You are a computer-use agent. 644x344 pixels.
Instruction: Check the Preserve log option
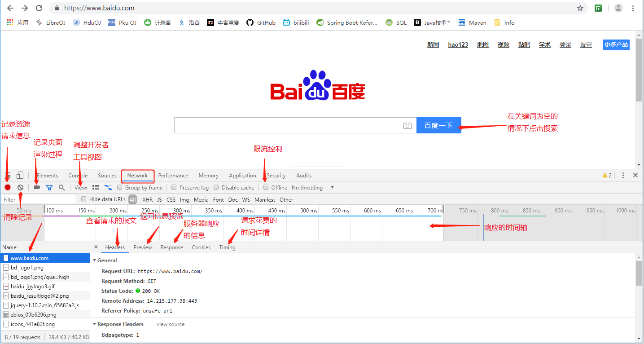coord(174,187)
